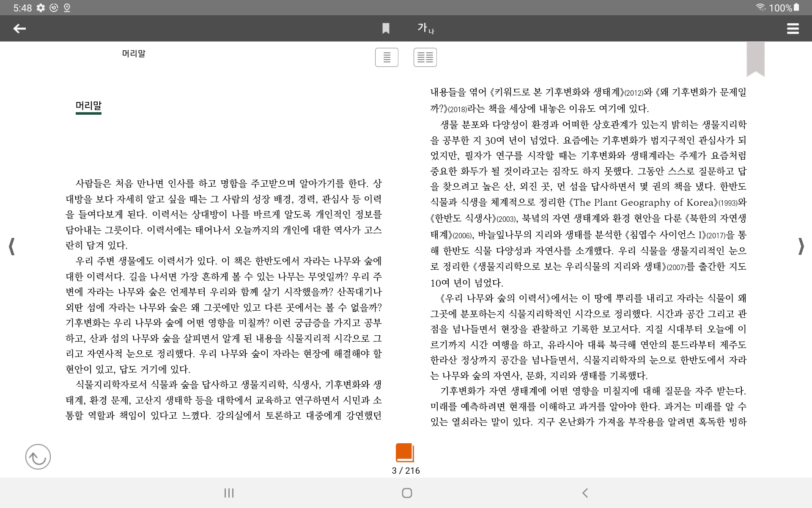The height and width of the screenshot is (508, 812).
Task: Tap the paragraph starting 사람들은 처음 만나면
Action: tap(224, 214)
